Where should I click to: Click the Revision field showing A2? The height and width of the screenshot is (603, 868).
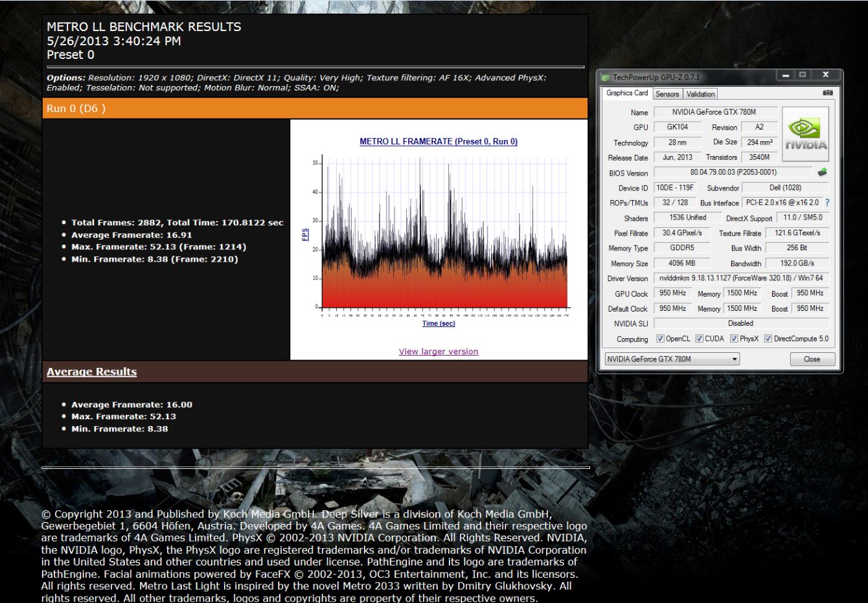pos(759,127)
